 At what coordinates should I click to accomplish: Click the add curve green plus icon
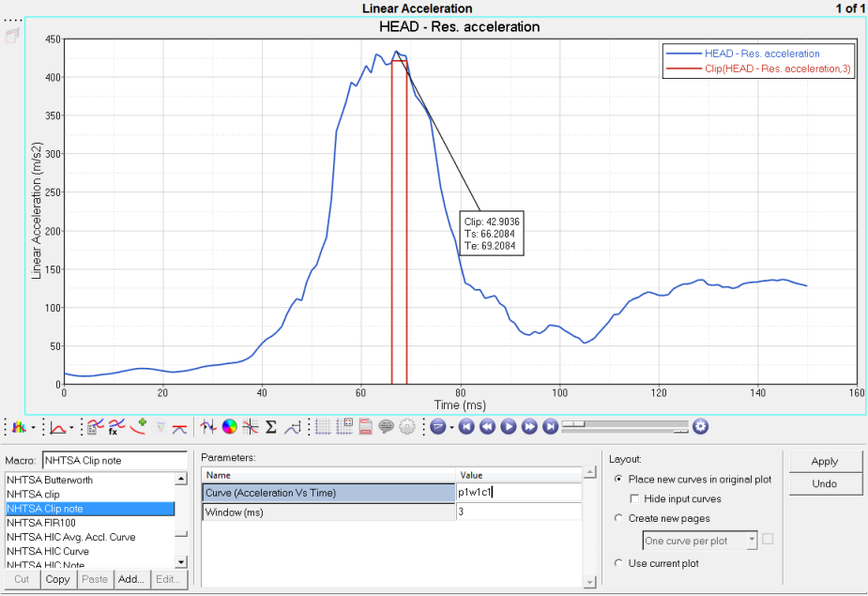point(139,426)
